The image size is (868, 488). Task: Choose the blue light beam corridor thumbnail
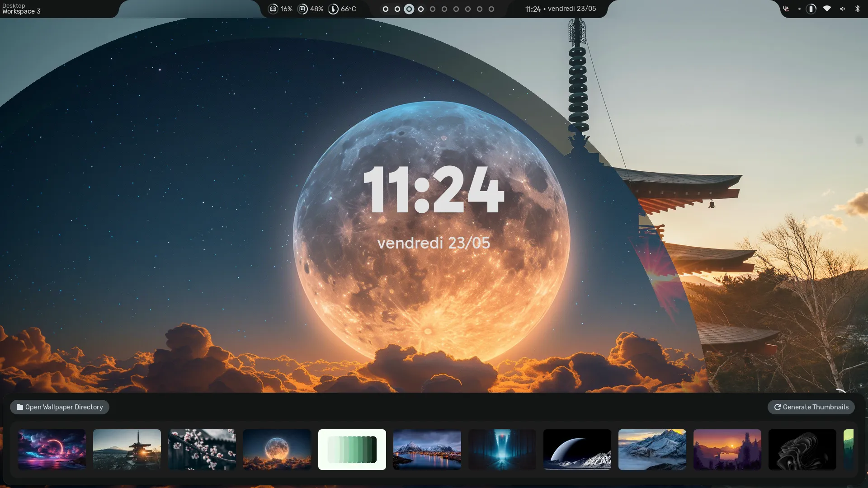[502, 450]
